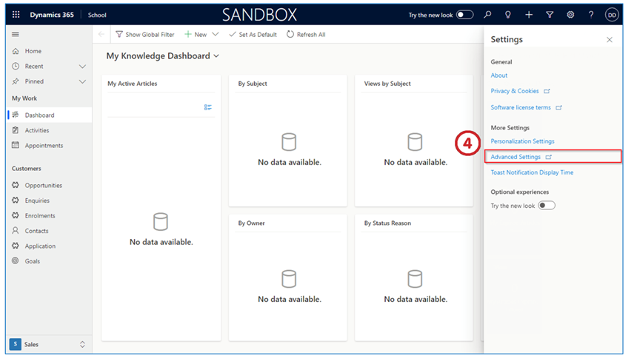Open the lightbulb assistant icon
This screenshot has height=364, width=634.
[x=508, y=15]
